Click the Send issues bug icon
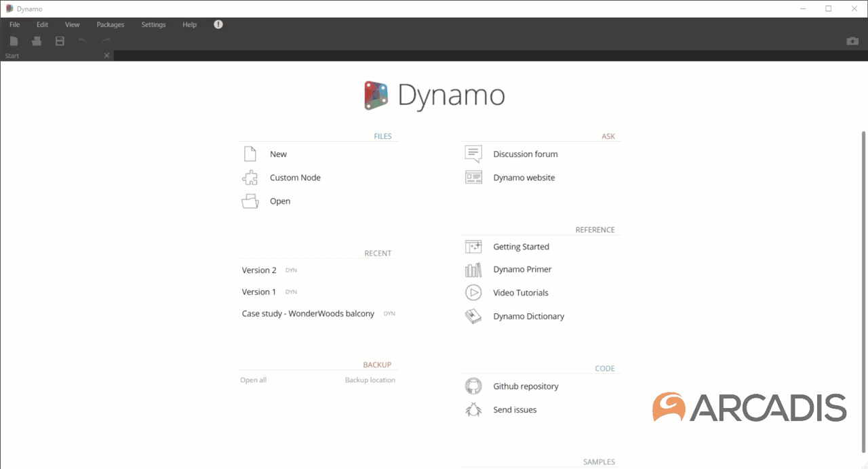Screen dimensions: 868x469 [473, 409]
